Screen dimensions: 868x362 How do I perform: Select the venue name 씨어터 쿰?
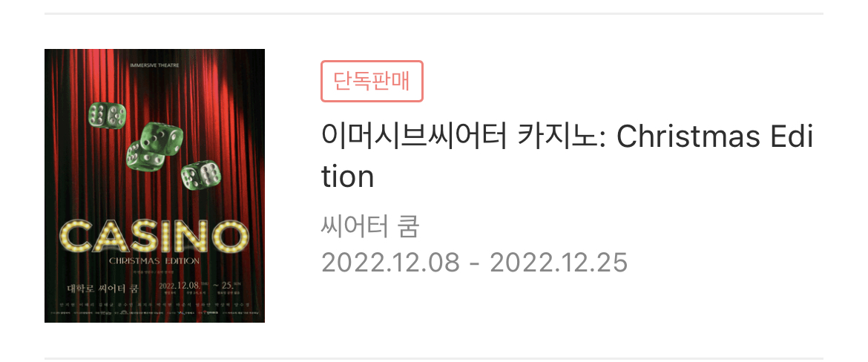point(369,228)
